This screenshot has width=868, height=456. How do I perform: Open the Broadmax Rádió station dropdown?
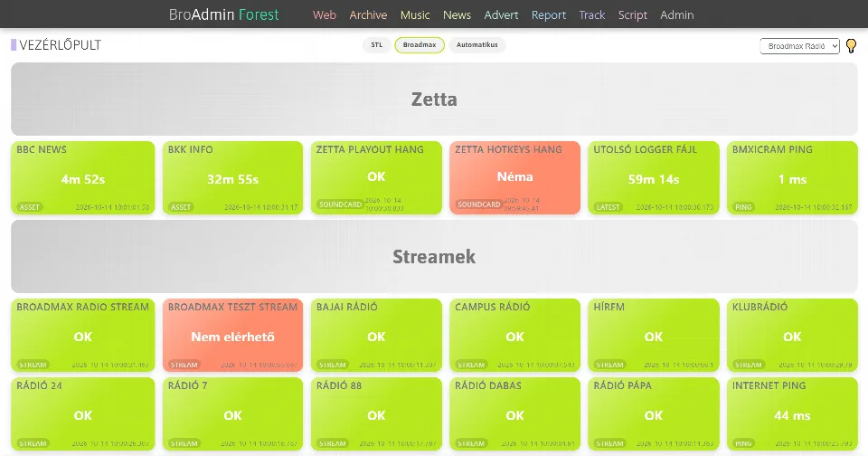coord(800,46)
